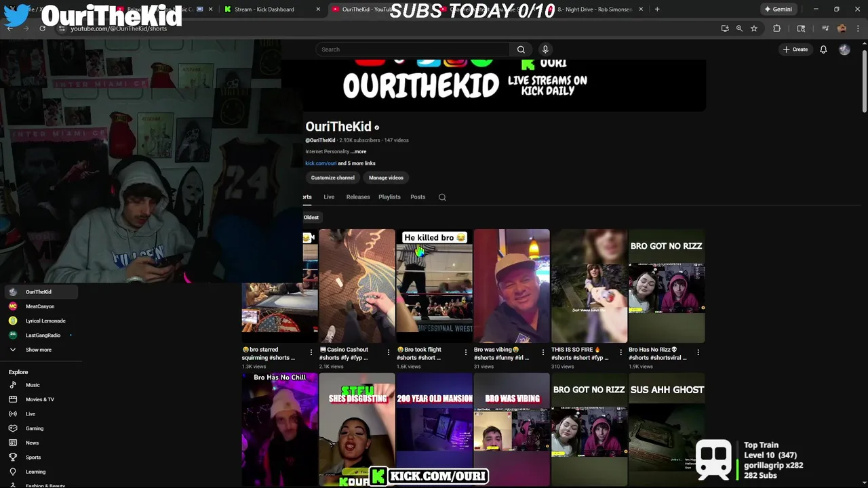This screenshot has width=868, height=488.
Task: Open Lyrical Lemonade subscription
Action: click(41, 321)
